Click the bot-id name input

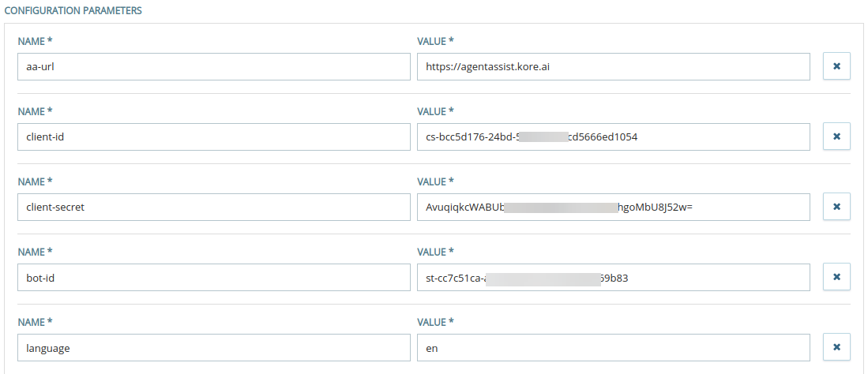(209, 277)
